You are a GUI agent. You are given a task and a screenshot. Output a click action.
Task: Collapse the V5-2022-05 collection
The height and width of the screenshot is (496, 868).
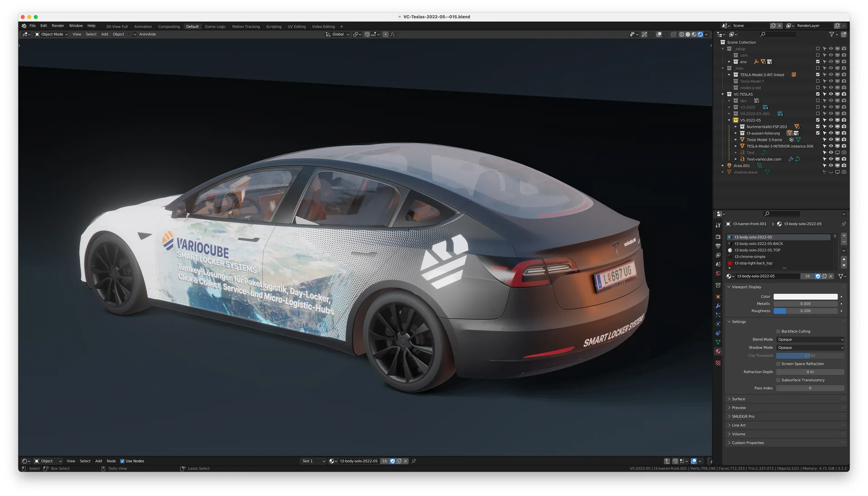point(729,120)
